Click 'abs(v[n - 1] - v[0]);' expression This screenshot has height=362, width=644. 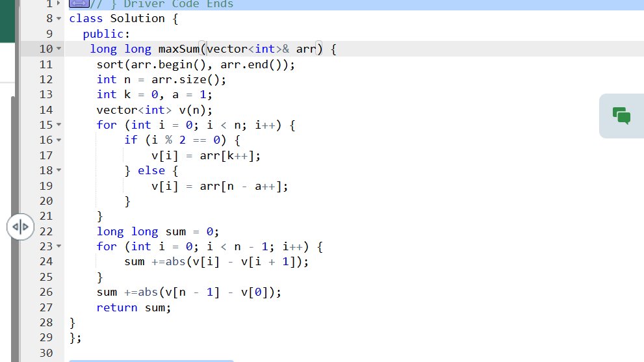coord(209,292)
